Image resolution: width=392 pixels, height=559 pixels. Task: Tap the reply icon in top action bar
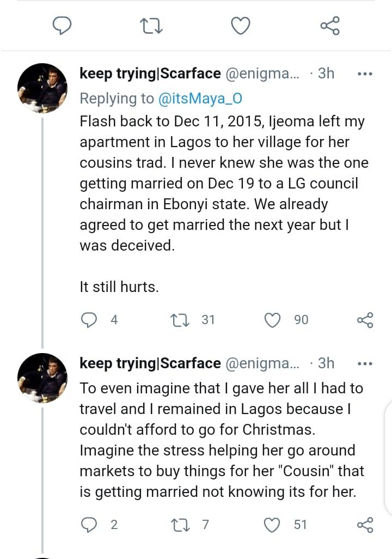[63, 25]
